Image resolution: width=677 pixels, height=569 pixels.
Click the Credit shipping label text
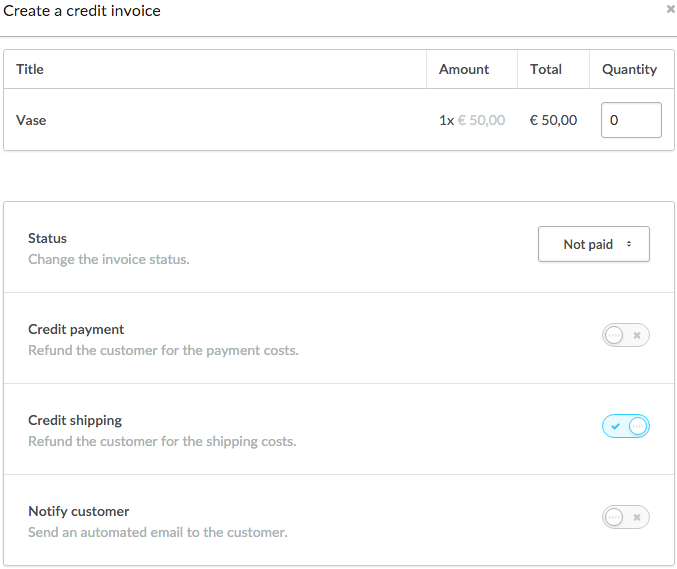(x=75, y=420)
